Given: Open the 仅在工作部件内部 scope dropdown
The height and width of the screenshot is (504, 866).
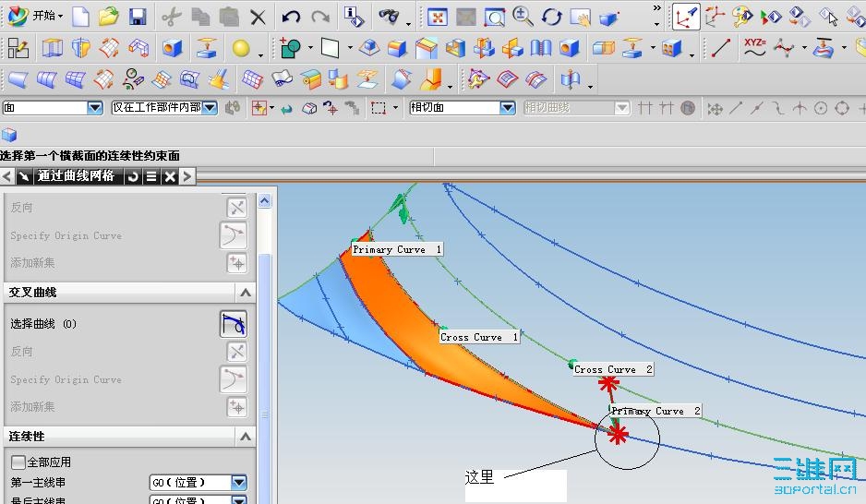Looking at the screenshot, I should click(210, 108).
